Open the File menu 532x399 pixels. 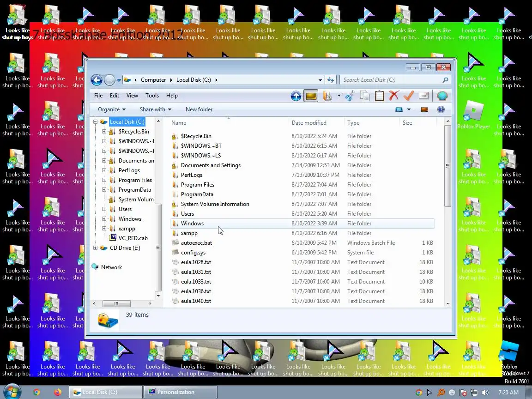tap(98, 96)
